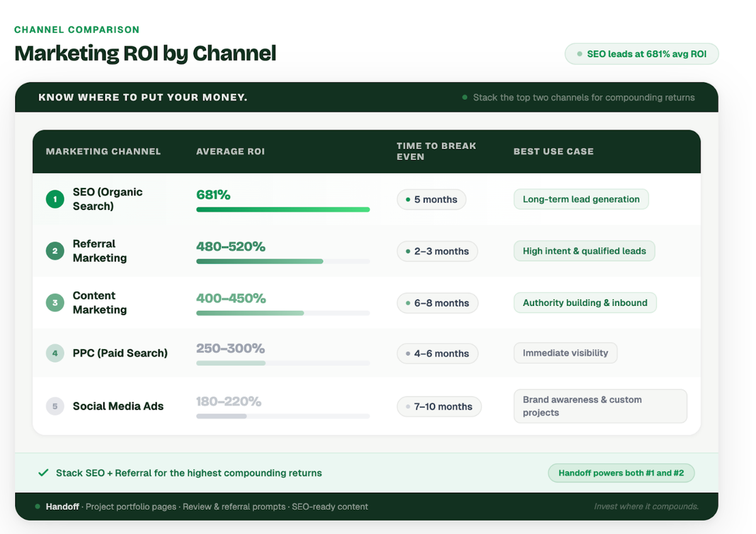Click the '180–220%' ROI value
Image resolution: width=756 pixels, height=534 pixels.
pos(229,401)
